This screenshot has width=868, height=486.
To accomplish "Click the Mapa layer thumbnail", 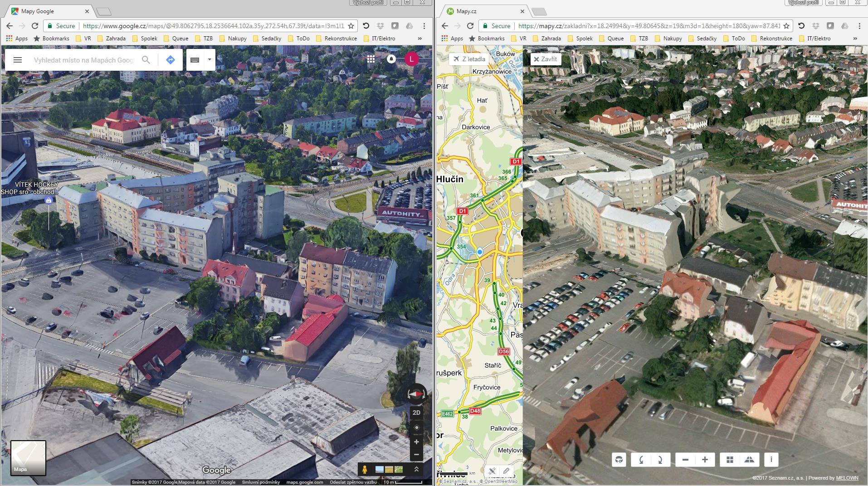I will coord(28,458).
